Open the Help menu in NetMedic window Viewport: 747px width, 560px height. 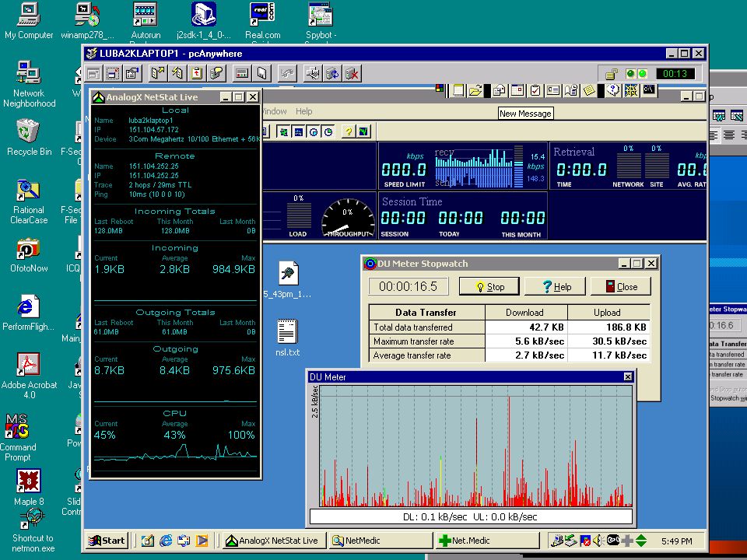(x=304, y=111)
